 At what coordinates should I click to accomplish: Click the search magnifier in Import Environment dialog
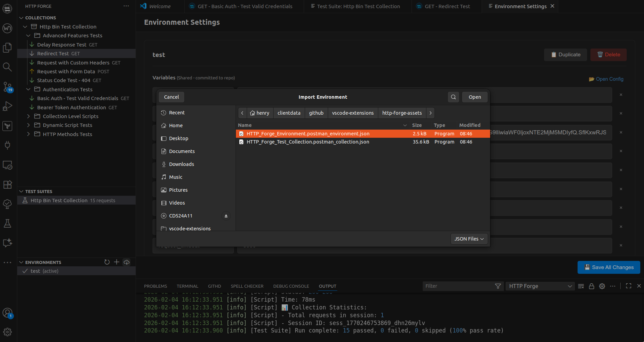(x=453, y=97)
